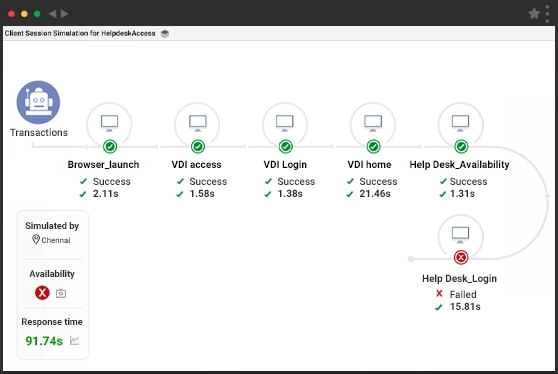
Task: Click the VDI home step label
Action: point(369,164)
